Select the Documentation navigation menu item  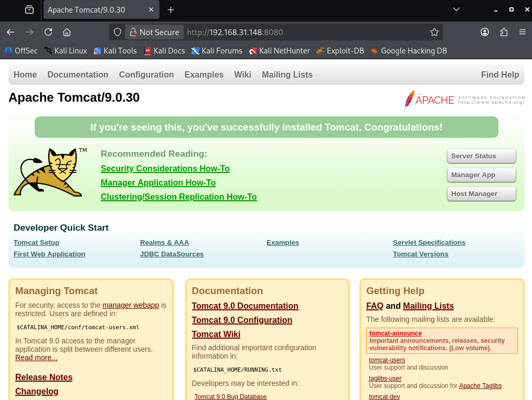pos(78,74)
